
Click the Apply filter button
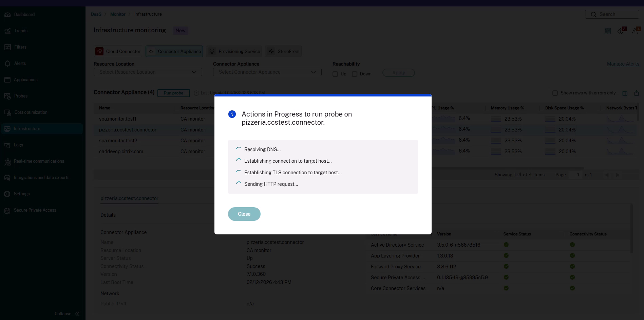(x=399, y=73)
